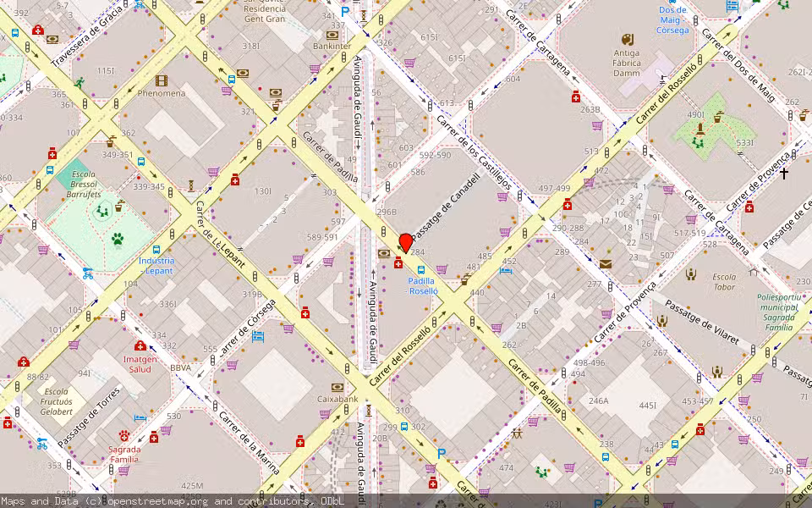Click the Antiga Fàbrica Damm label
Viewport: 812px width, 508px height.
[627, 63]
